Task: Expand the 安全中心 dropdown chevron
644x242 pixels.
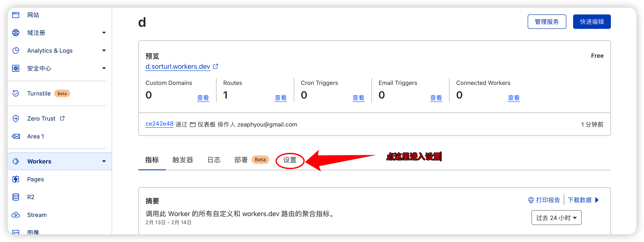Action: click(104, 68)
